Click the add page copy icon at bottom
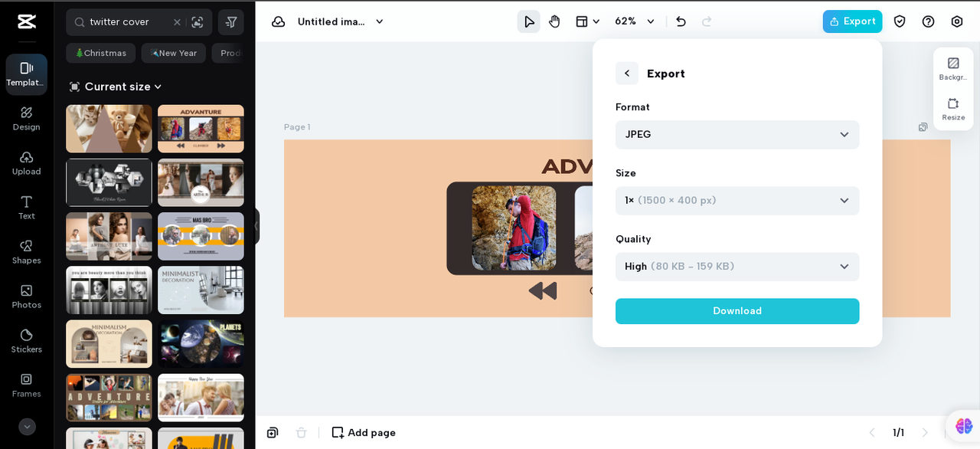 (273, 433)
